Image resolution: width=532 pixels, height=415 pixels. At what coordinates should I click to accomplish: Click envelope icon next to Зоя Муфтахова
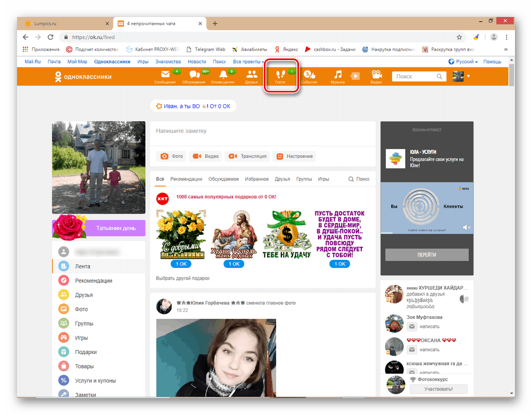(412, 327)
